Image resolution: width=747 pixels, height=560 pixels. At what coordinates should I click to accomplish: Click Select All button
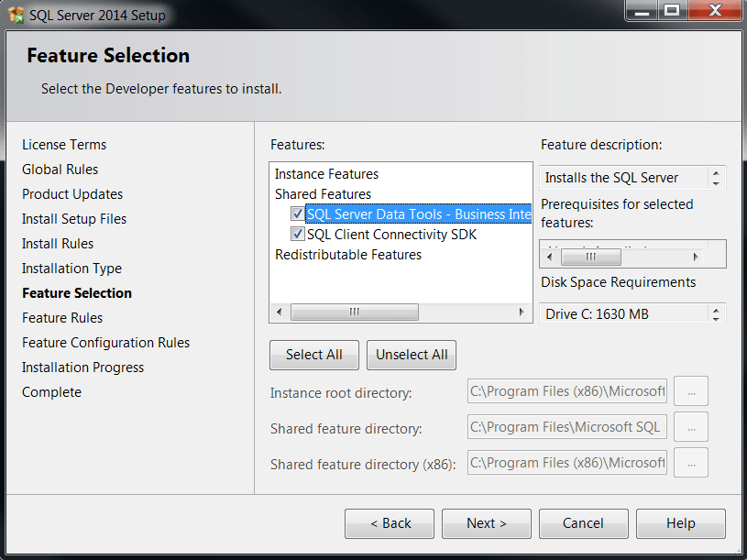314,355
